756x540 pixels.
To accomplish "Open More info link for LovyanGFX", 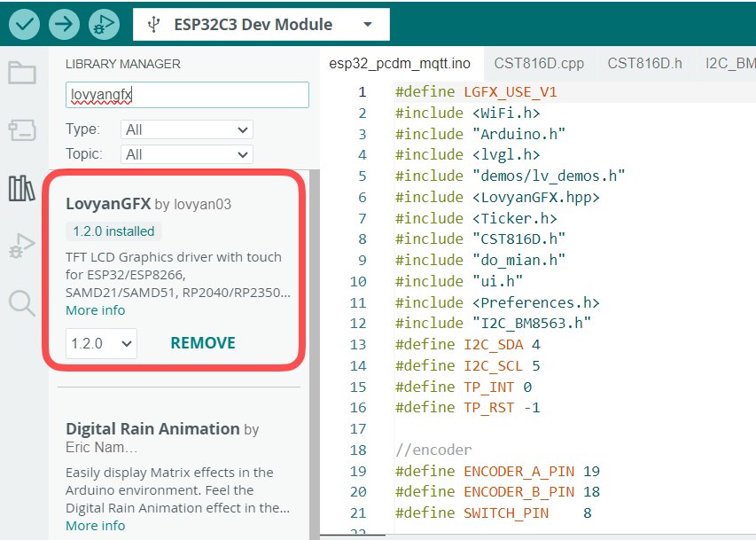I will (x=96, y=310).
